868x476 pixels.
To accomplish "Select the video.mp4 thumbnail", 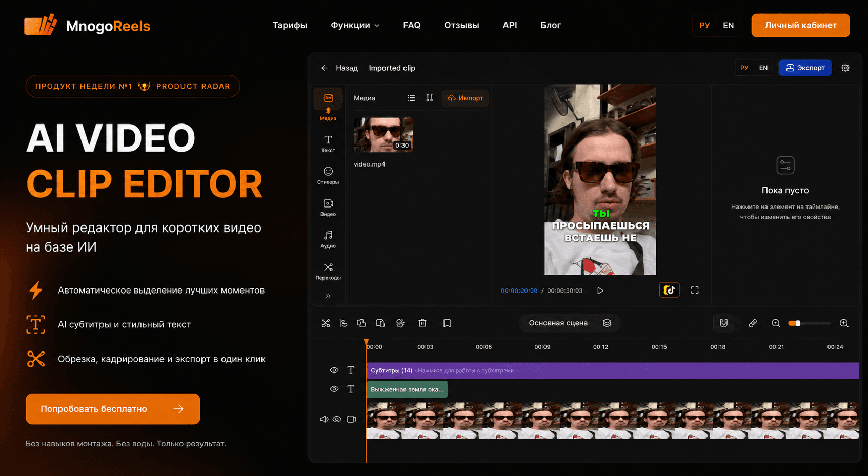I will click(383, 135).
